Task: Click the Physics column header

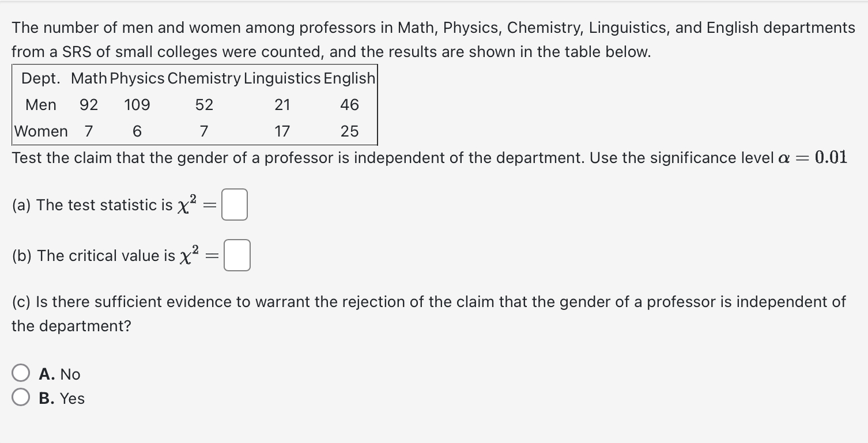Action: pyautogui.click(x=137, y=78)
